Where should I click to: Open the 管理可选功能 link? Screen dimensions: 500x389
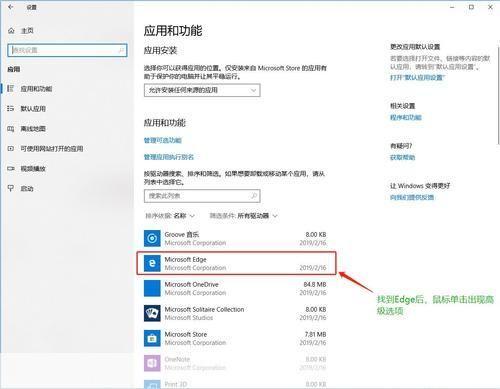163,140
